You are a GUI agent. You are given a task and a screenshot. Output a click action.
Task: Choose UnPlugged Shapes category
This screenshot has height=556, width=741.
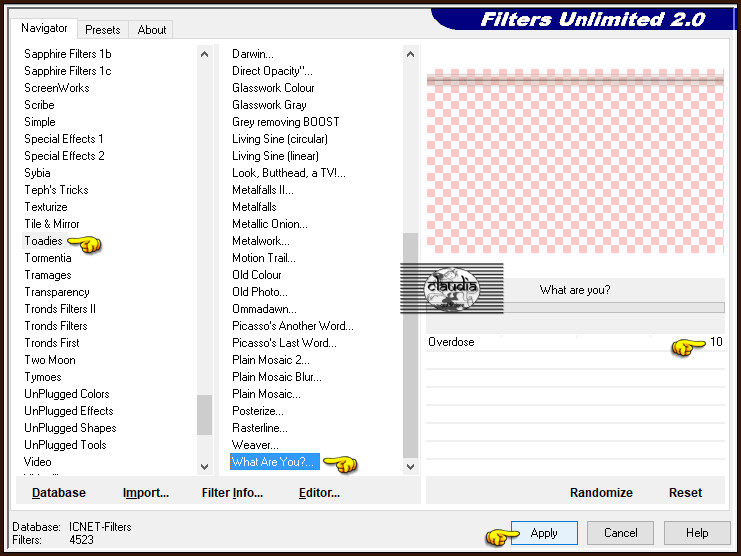point(70,428)
